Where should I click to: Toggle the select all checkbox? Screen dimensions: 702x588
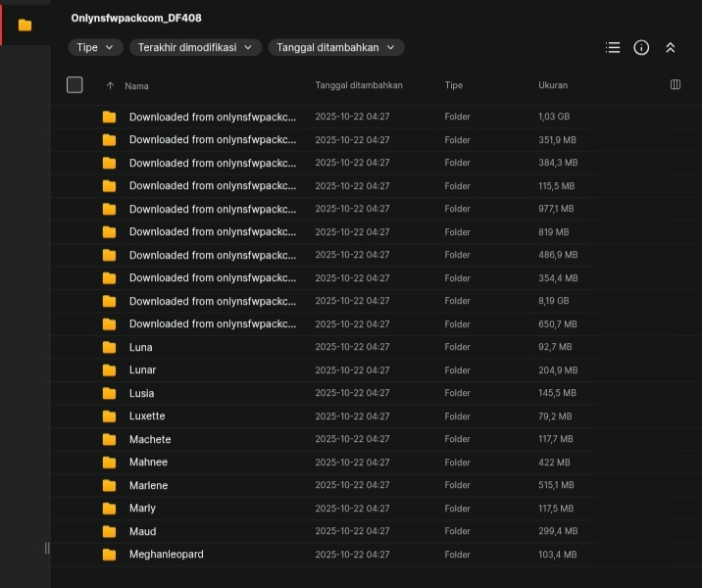pos(75,85)
